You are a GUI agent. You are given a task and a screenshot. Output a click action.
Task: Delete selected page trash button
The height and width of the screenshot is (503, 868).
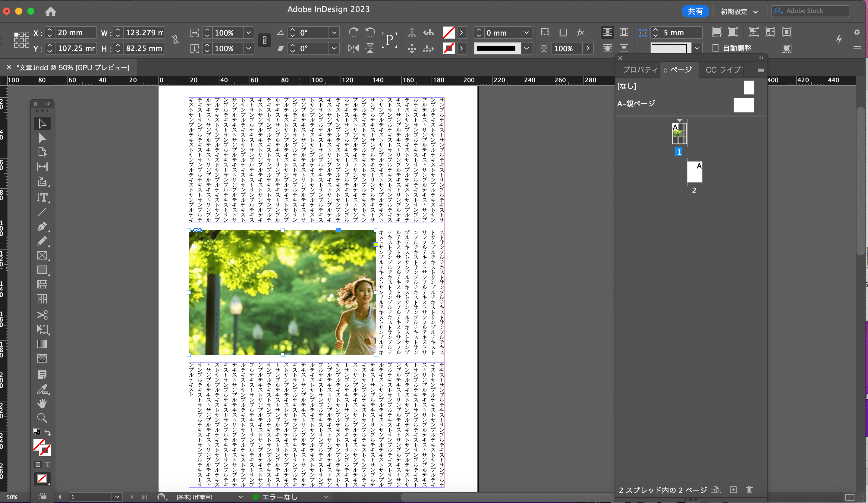tap(750, 489)
